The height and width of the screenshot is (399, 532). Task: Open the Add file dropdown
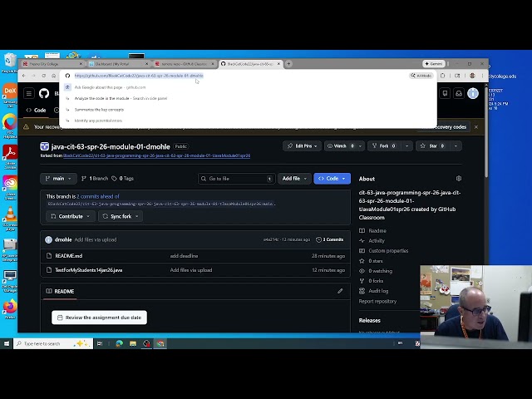pyautogui.click(x=293, y=178)
